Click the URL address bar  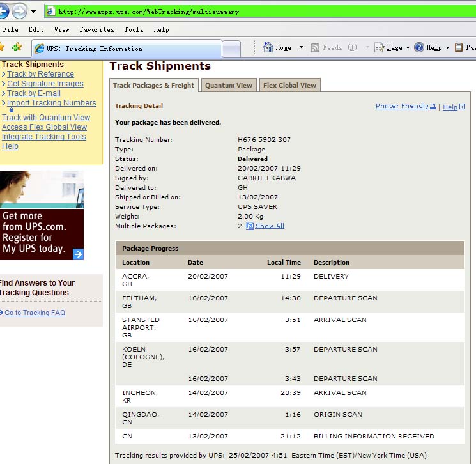click(x=256, y=12)
